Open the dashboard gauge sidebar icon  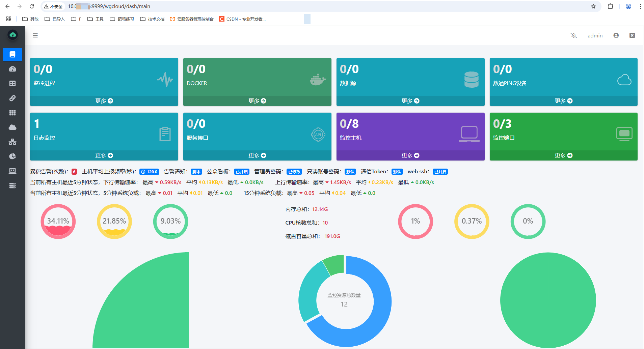pyautogui.click(x=12, y=69)
